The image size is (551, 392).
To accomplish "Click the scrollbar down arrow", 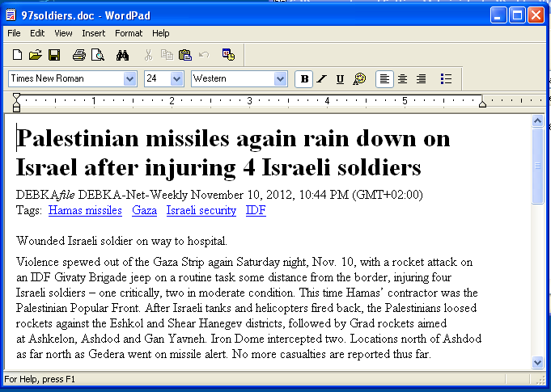I will 537,362.
